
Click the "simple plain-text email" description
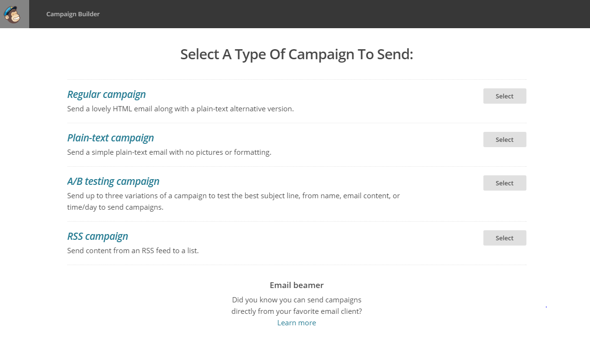(x=169, y=152)
